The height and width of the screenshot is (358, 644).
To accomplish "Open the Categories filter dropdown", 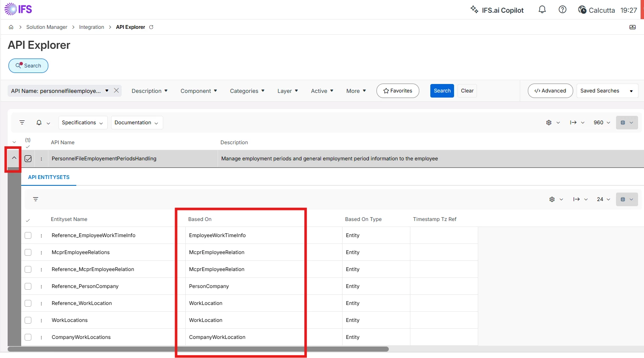I will coord(247,91).
